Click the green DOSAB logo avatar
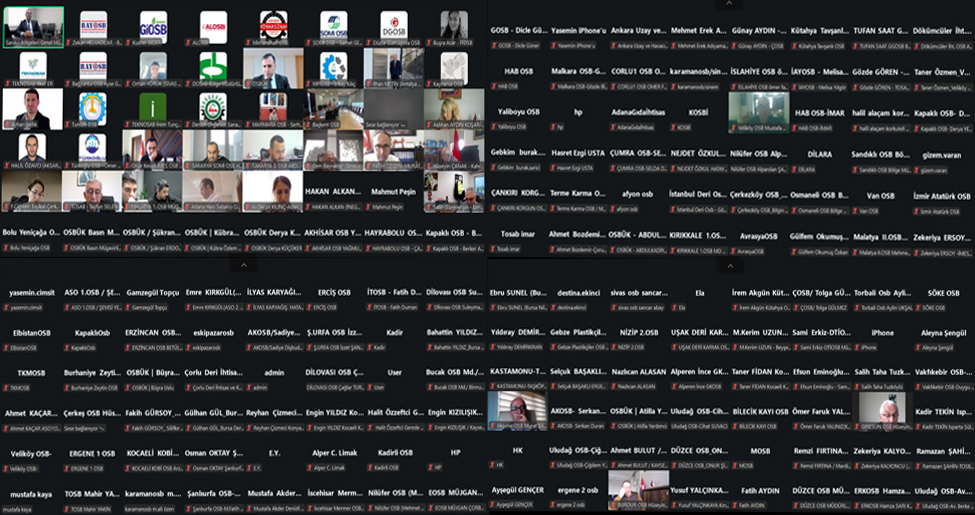Image resolution: width=975 pixels, height=515 pixels. click(x=213, y=67)
